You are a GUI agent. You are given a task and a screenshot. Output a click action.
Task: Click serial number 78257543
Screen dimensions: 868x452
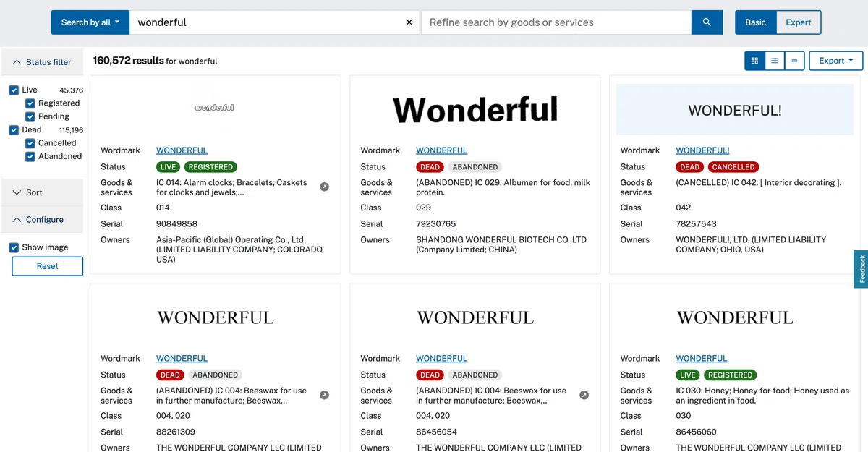[696, 224]
